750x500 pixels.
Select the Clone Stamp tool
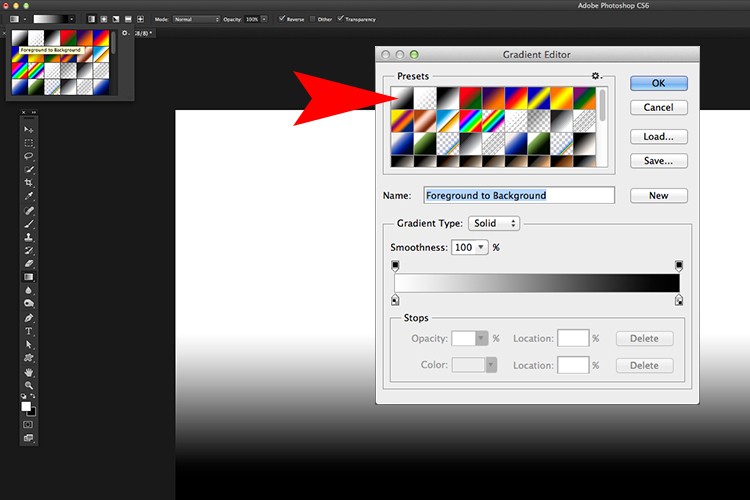[x=29, y=237]
